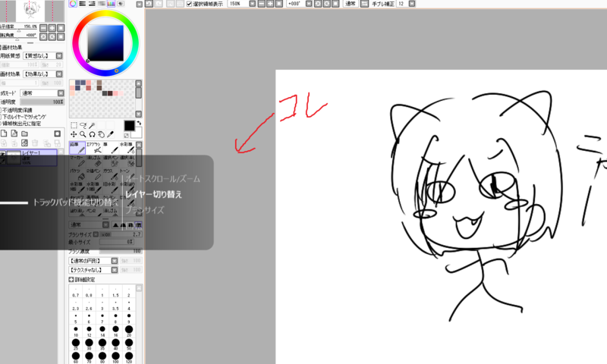The image size is (607, 364).
Task: Select the eyedropper color picker tool
Action: [x=110, y=134]
